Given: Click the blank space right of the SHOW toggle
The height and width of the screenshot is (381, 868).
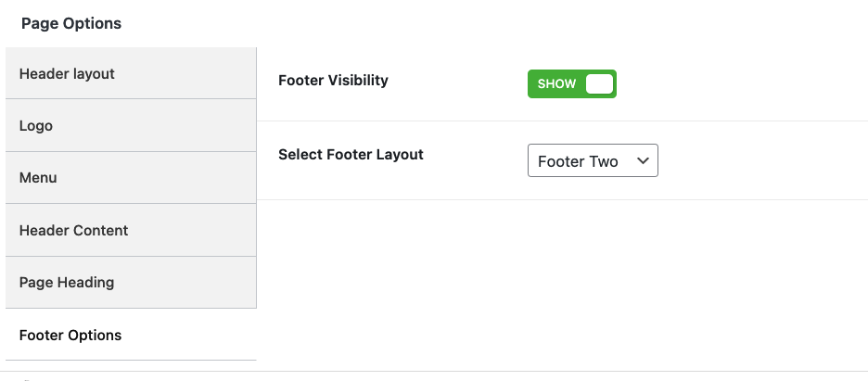Looking at the screenshot, I should (742, 84).
